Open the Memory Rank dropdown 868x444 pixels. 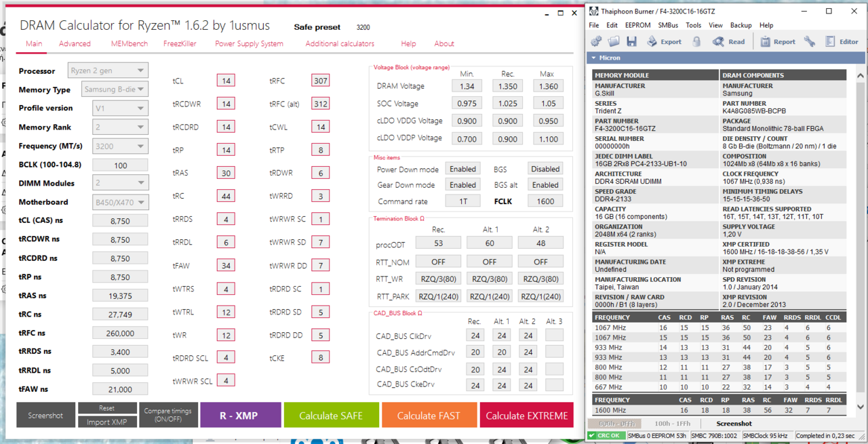coord(119,127)
